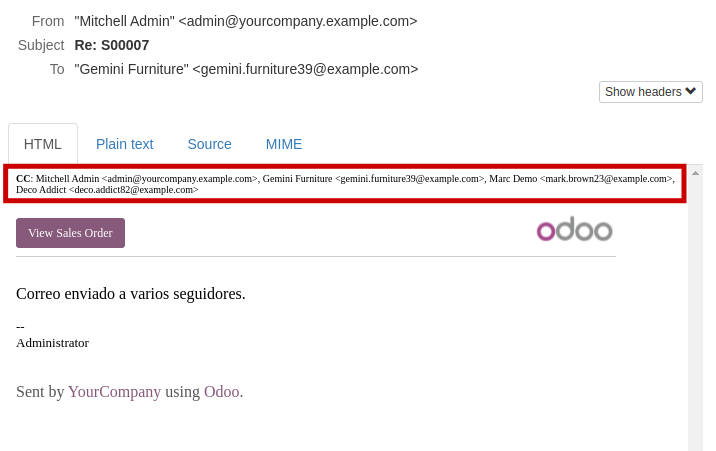716x451 pixels.
Task: Click the Odoo logo image
Action: (x=574, y=229)
